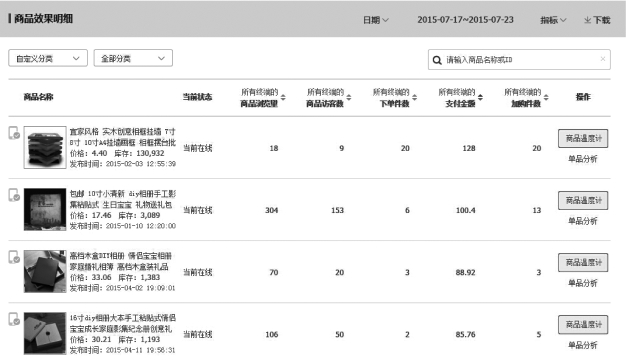Image resolution: width=626 pixels, height=364 pixels.
Task: Expand the 指标 dropdown
Action: point(553,20)
